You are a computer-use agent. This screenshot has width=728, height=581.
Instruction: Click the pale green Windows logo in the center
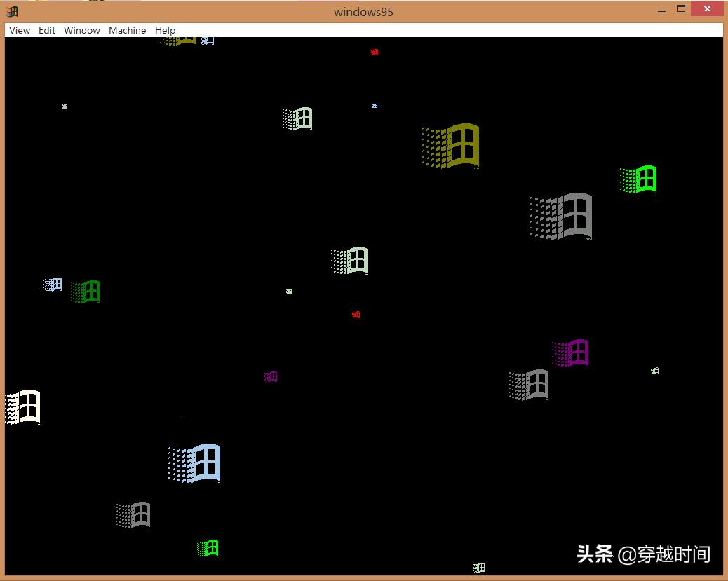[x=349, y=259]
